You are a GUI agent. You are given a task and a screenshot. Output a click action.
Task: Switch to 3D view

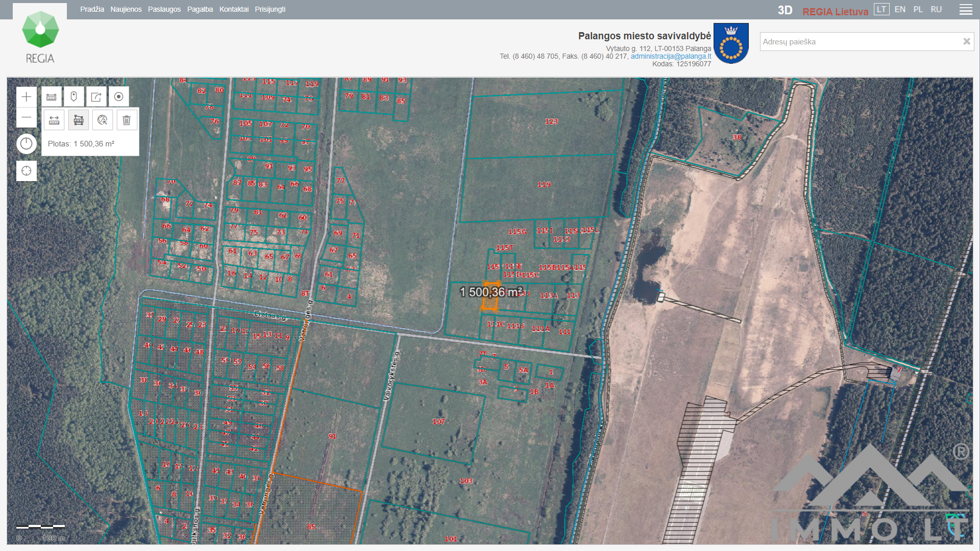point(785,10)
